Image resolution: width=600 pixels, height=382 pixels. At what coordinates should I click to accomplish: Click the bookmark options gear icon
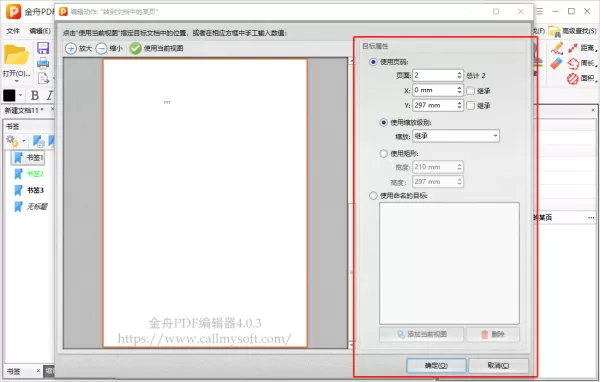coord(12,141)
